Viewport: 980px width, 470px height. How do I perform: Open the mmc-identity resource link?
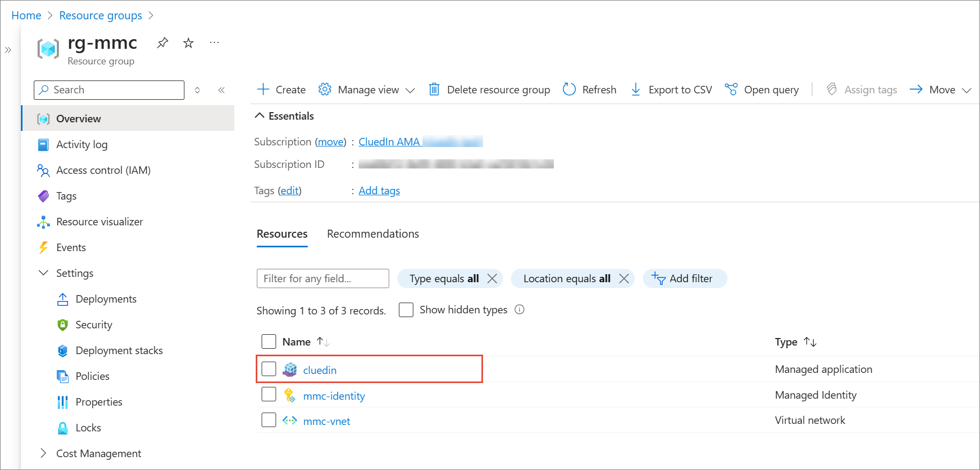pos(334,396)
